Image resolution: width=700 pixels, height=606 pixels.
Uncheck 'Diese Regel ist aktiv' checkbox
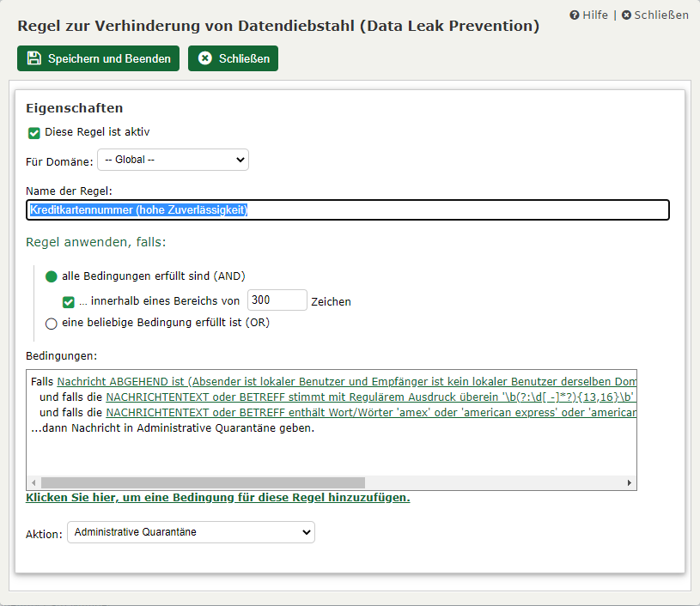tap(34, 132)
